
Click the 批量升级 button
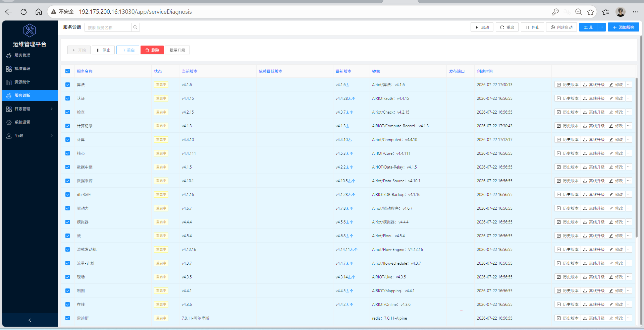[x=177, y=50]
